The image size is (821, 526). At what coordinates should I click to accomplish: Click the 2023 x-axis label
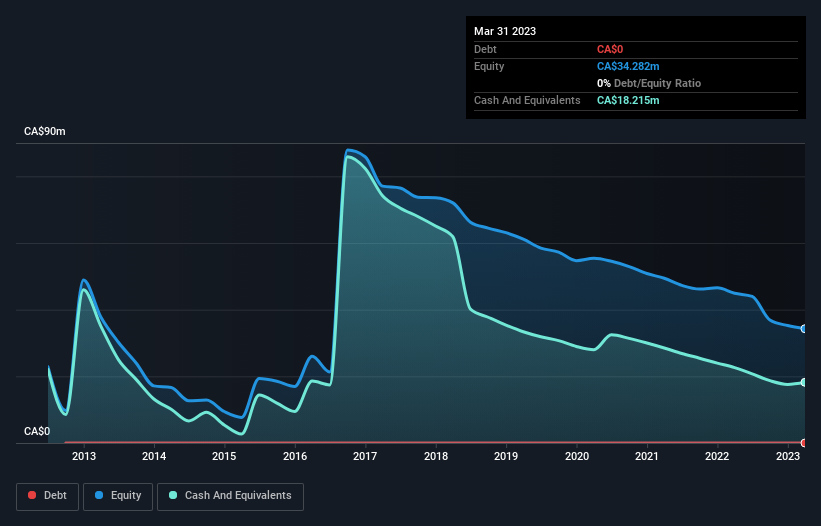(787, 456)
